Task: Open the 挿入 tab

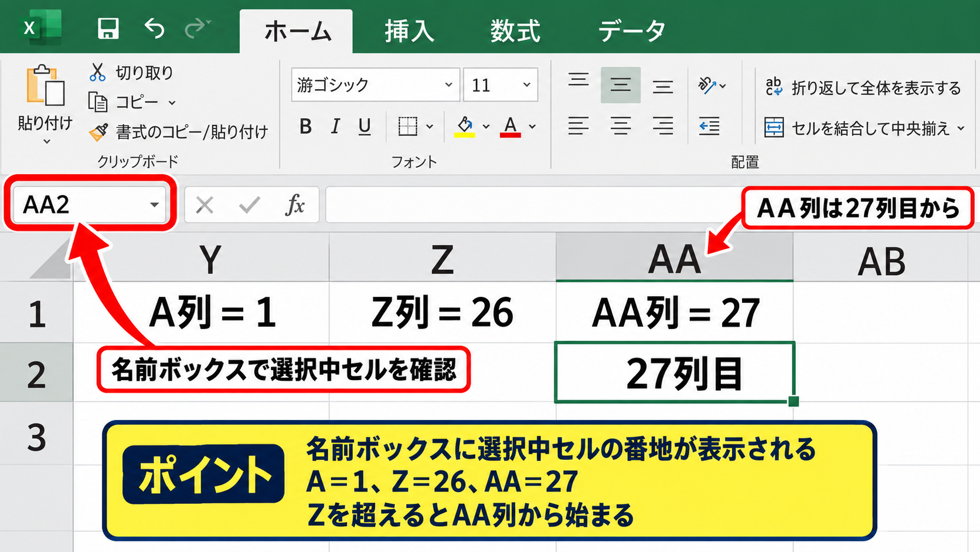Action: pos(409,31)
